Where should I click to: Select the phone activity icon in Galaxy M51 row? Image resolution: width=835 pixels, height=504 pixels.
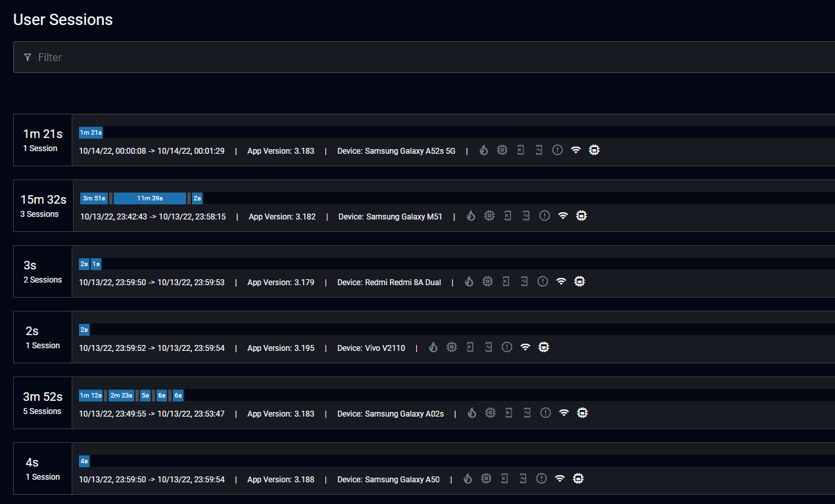[x=526, y=216]
